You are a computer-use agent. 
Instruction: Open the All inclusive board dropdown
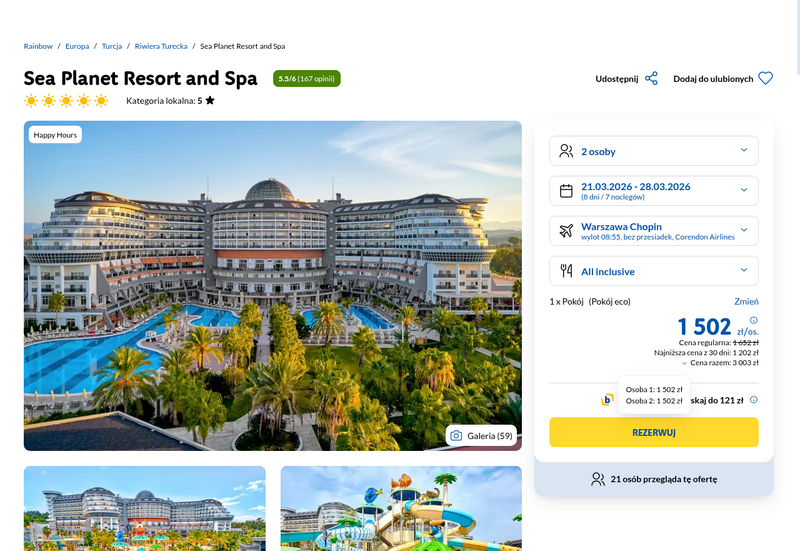point(654,271)
